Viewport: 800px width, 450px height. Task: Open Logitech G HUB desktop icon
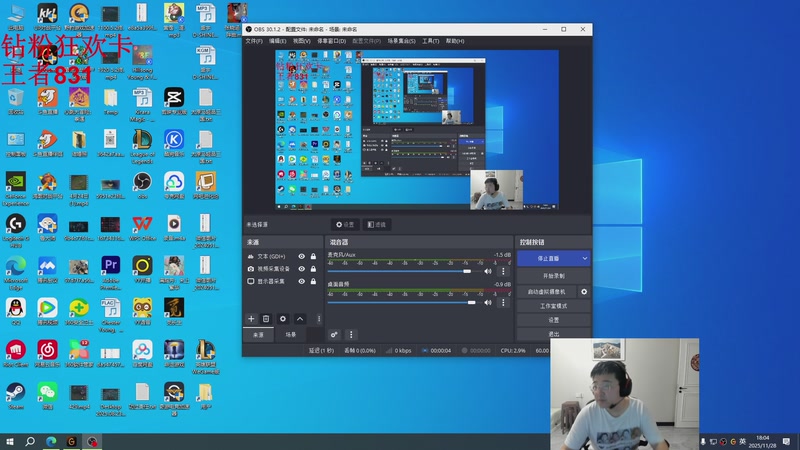coord(16,231)
